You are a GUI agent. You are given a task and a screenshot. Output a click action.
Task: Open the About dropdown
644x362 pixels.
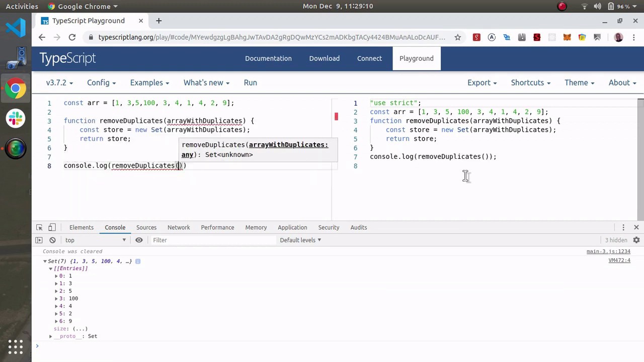pyautogui.click(x=622, y=82)
